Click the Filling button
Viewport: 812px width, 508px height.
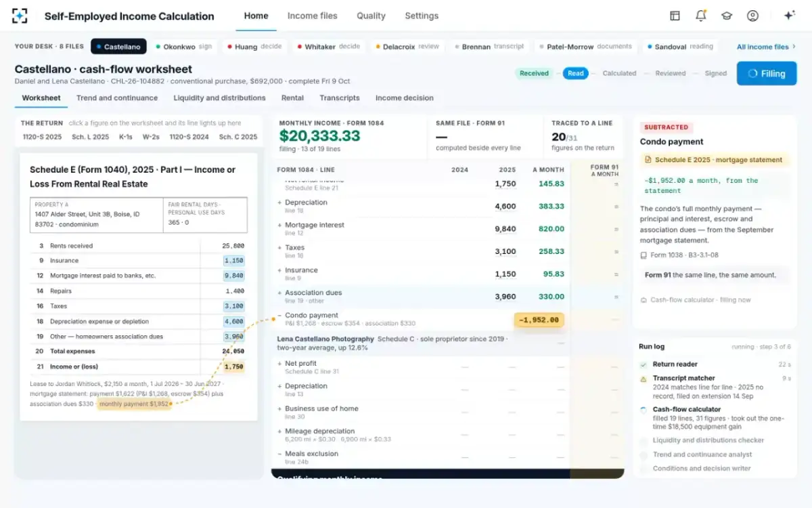pyautogui.click(x=767, y=74)
